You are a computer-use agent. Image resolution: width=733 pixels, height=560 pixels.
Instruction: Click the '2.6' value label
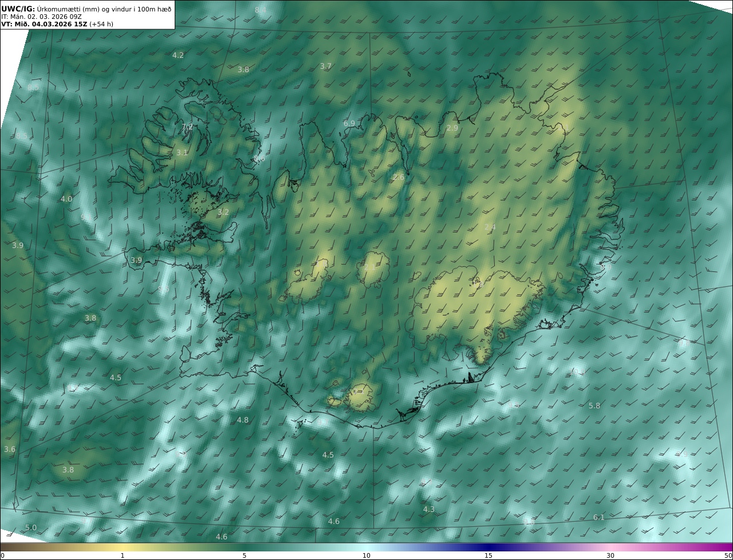pos(399,178)
